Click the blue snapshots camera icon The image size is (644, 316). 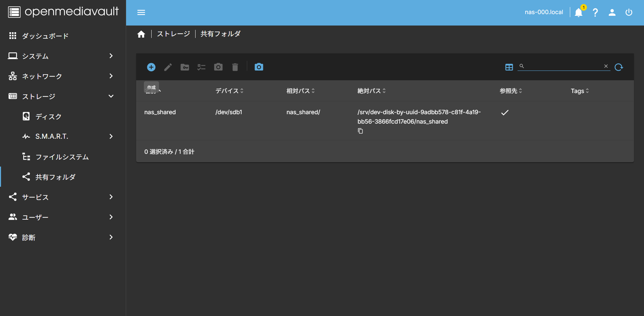259,67
